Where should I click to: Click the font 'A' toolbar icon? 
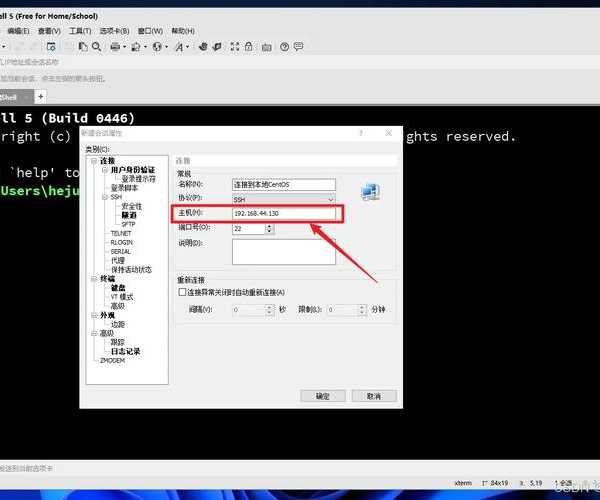point(180,46)
